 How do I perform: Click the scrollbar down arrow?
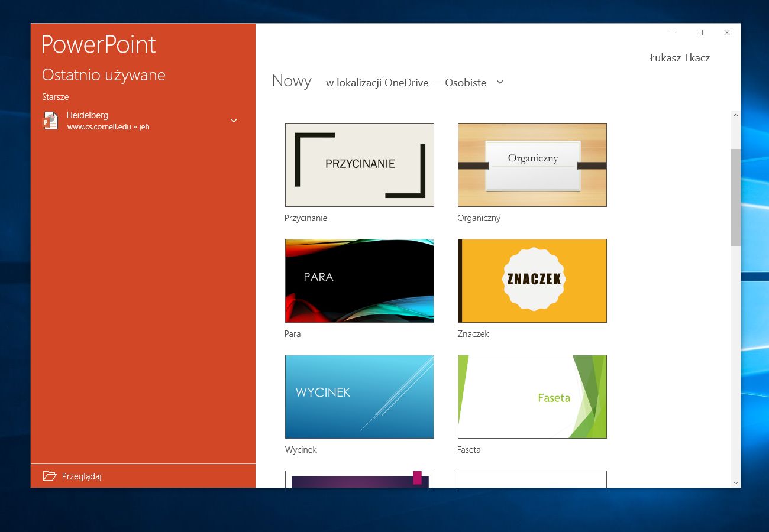click(x=735, y=482)
